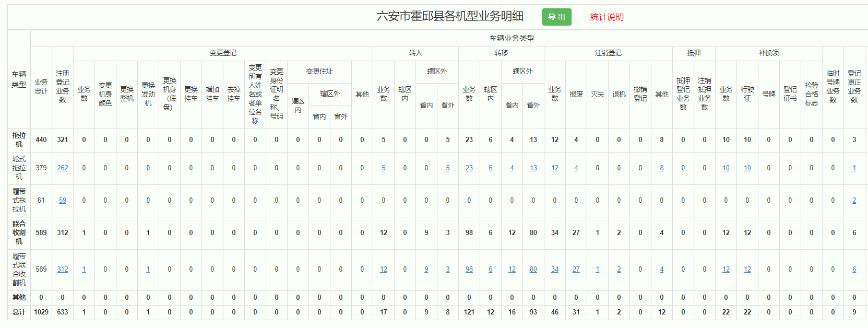Click 10 行驶证 link for 轮式拖拉机
The height and width of the screenshot is (327, 868).
[x=747, y=168]
